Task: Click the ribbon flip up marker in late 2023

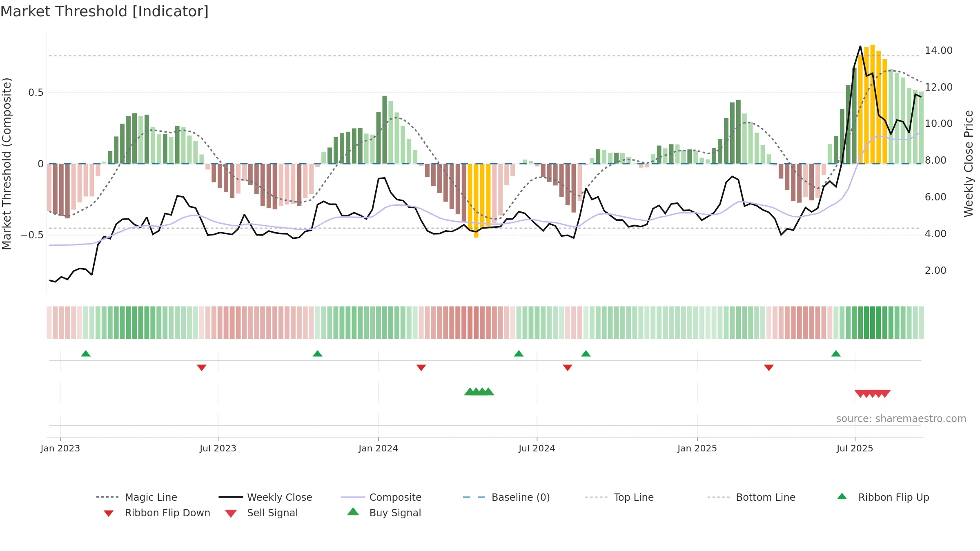Action: [317, 353]
